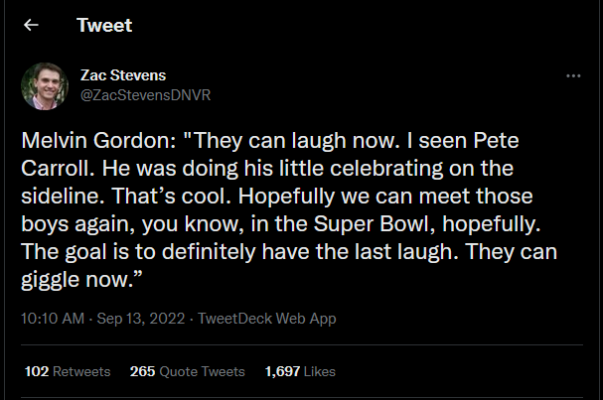Open the TweetDeck Web App source link
Screen dimensions: 603x400
pos(267,318)
